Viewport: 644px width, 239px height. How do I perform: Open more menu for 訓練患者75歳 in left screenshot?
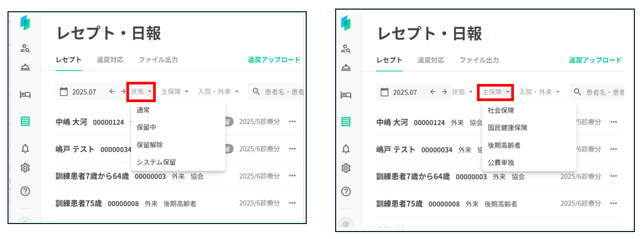[x=292, y=203]
